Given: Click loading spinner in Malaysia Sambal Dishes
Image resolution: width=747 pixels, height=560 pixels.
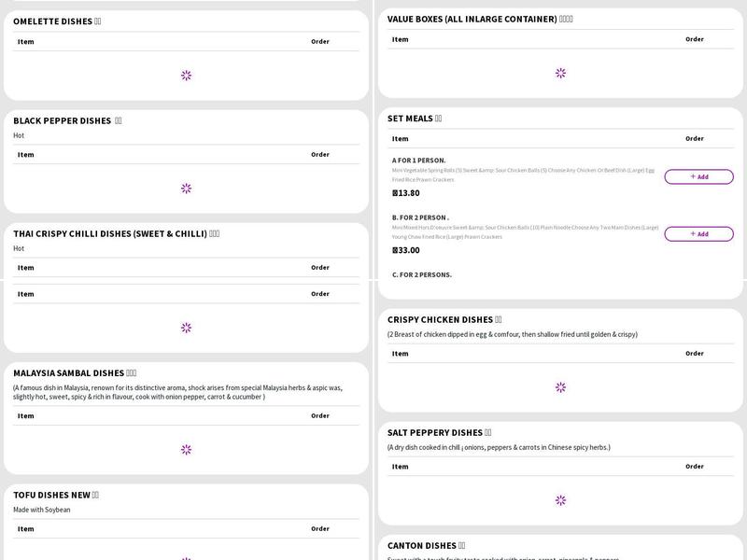Looking at the screenshot, I should [186, 450].
